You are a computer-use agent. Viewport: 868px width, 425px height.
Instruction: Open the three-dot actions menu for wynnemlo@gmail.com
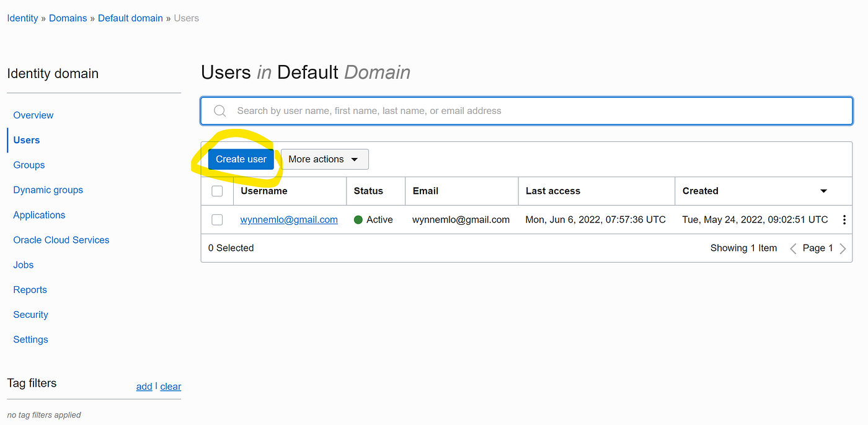click(x=844, y=220)
